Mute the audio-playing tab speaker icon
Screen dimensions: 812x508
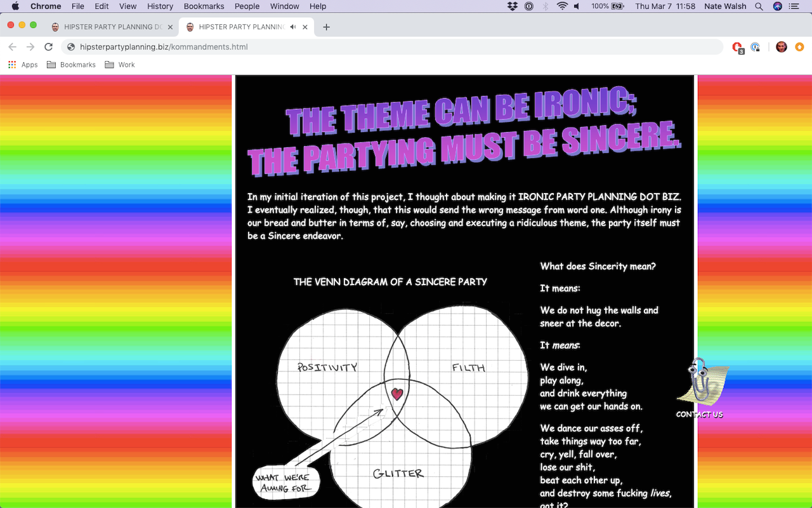tap(293, 27)
